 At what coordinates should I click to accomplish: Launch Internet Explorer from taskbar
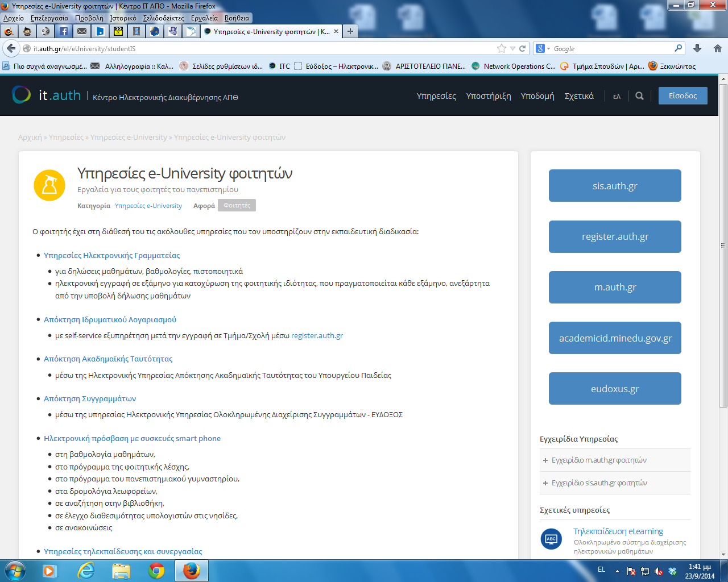click(86, 571)
